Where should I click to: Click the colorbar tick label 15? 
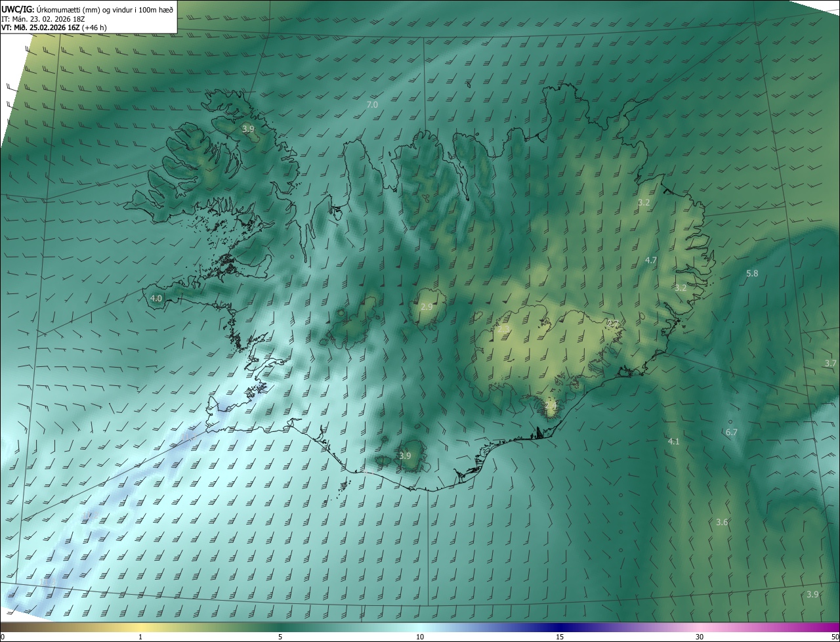(560, 637)
